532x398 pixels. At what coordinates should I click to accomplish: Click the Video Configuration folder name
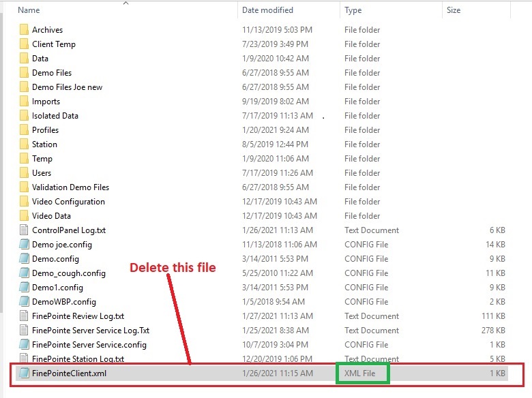[68, 201]
